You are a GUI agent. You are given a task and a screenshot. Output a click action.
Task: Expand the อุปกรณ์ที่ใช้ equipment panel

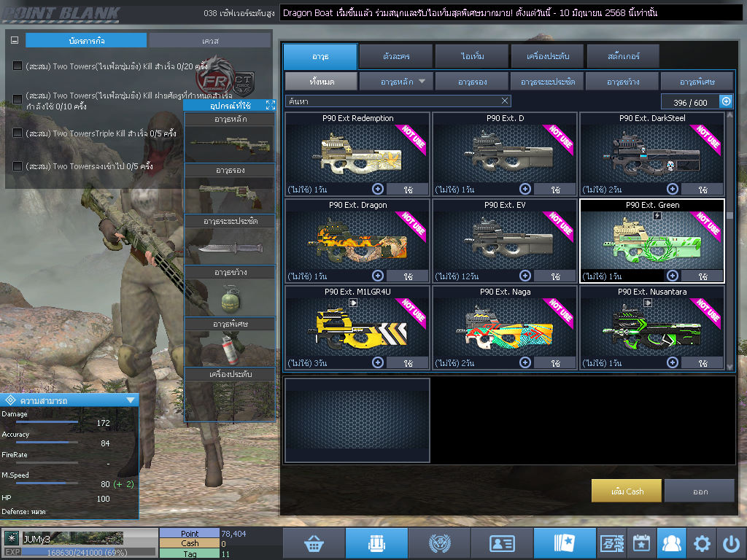270,105
